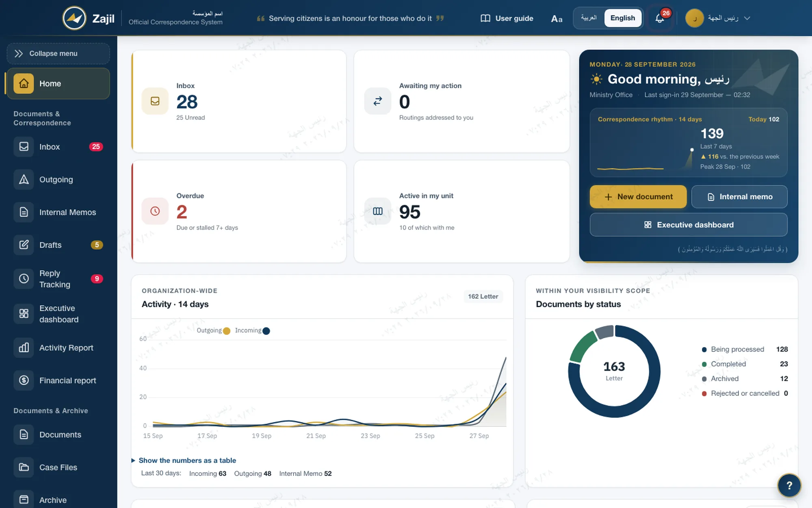The image size is (812, 508).
Task: Click the Active in my unit columns icon
Action: (x=378, y=211)
